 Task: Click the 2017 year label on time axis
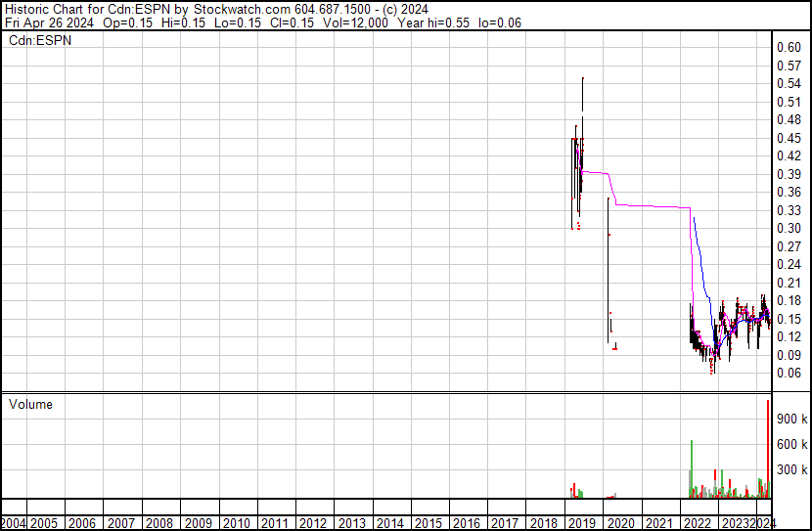(x=505, y=523)
